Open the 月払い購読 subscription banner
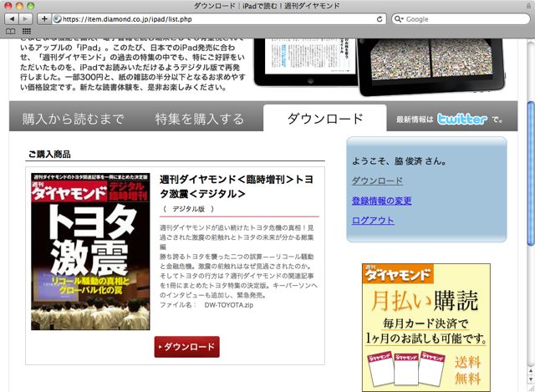Screen dimensions: 535x392 [x=426, y=328]
